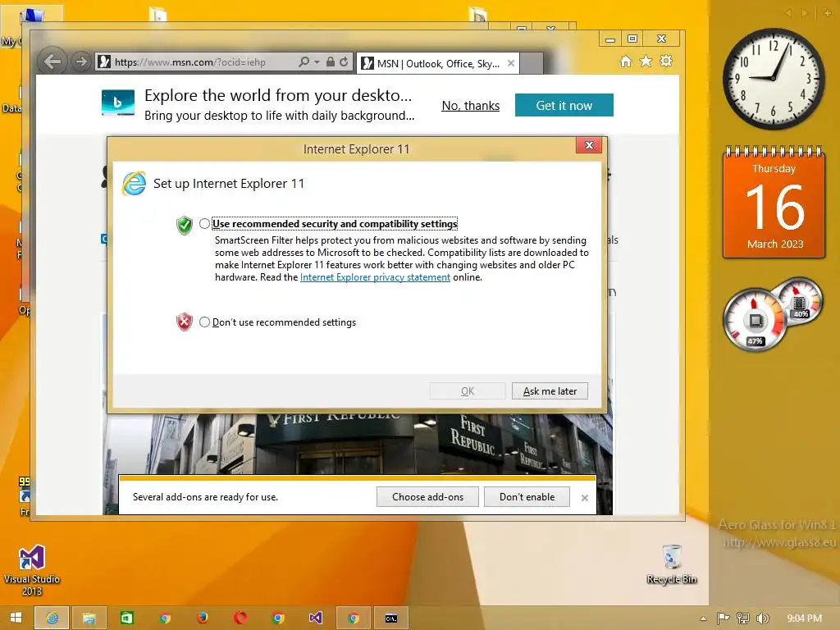Close the Internet Explorer 11 dialog
This screenshot has width=840, height=630.
[589, 145]
